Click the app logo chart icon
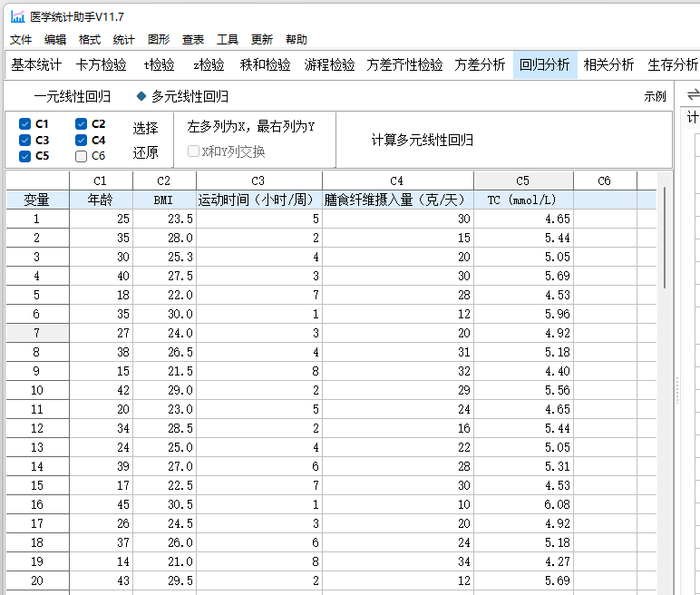The width and height of the screenshot is (700, 595). 17,17
